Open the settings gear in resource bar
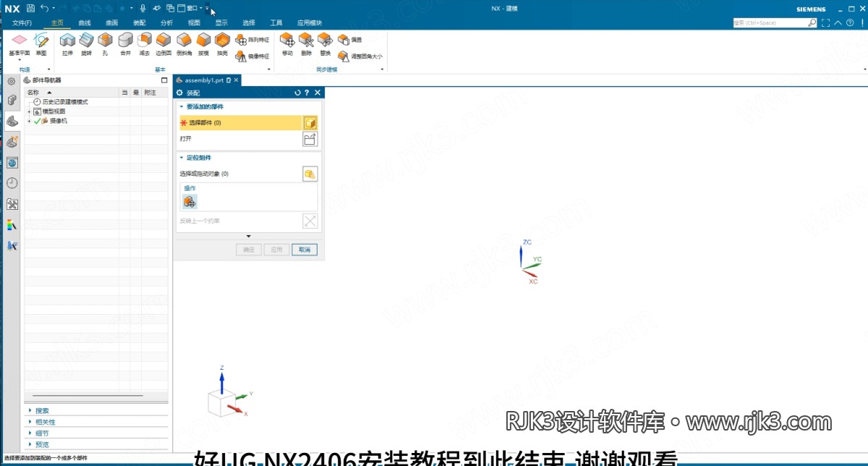 click(12, 81)
